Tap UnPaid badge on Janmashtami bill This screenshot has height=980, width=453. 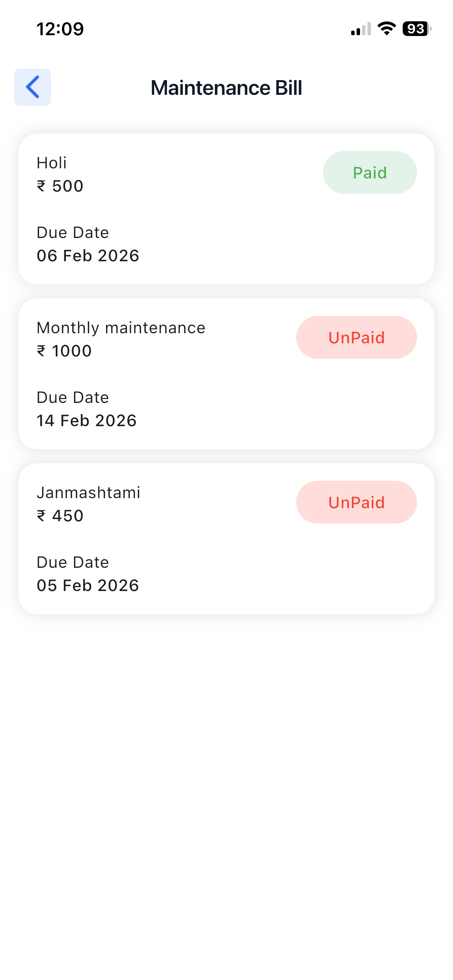pyautogui.click(x=356, y=502)
